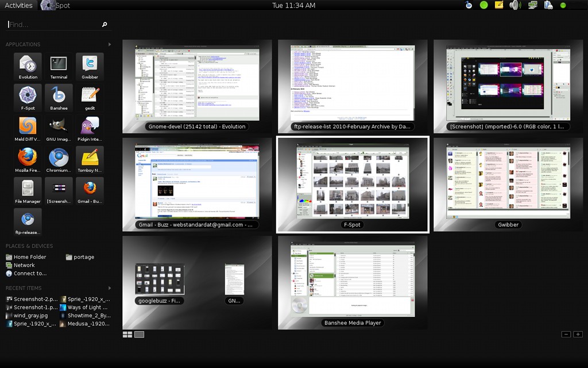588x368 pixels.
Task: Open the Terminal application icon
Action: (x=59, y=67)
